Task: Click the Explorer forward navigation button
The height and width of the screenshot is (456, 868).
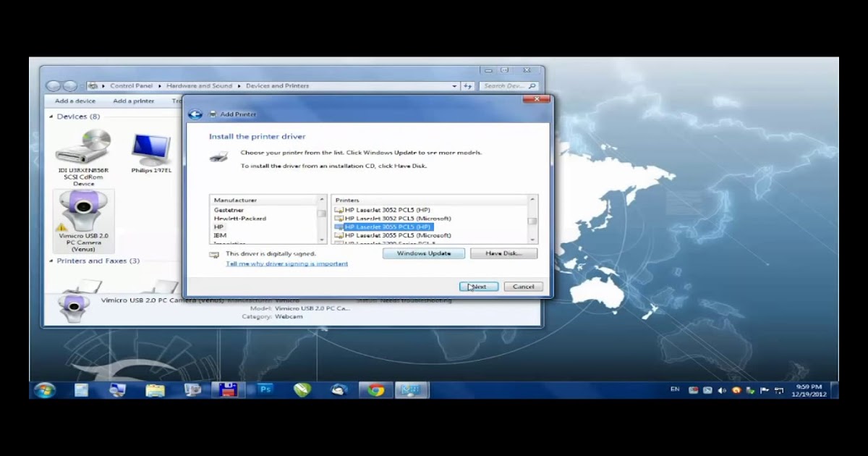Action: click(x=70, y=86)
